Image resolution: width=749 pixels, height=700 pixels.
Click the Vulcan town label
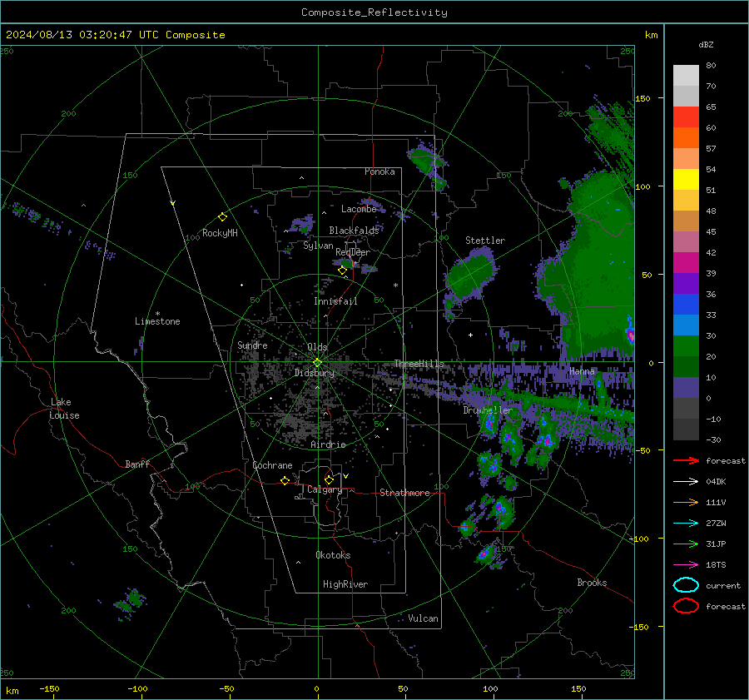(x=423, y=618)
